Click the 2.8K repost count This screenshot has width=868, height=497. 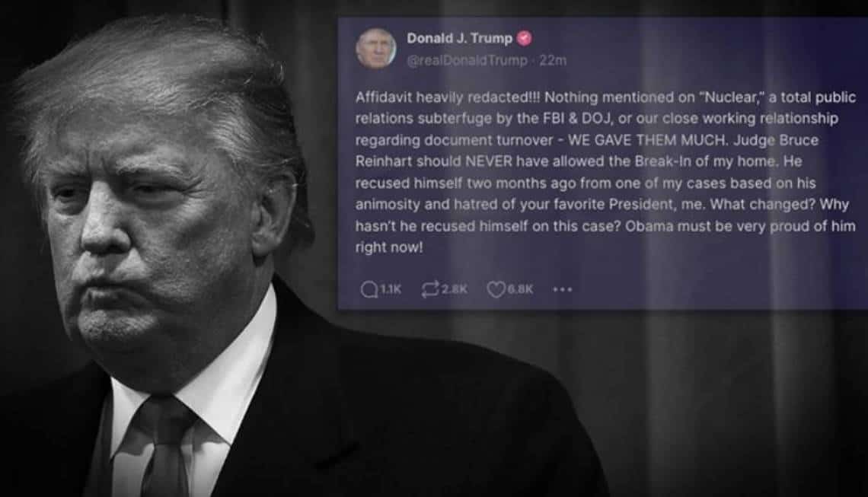(x=455, y=289)
